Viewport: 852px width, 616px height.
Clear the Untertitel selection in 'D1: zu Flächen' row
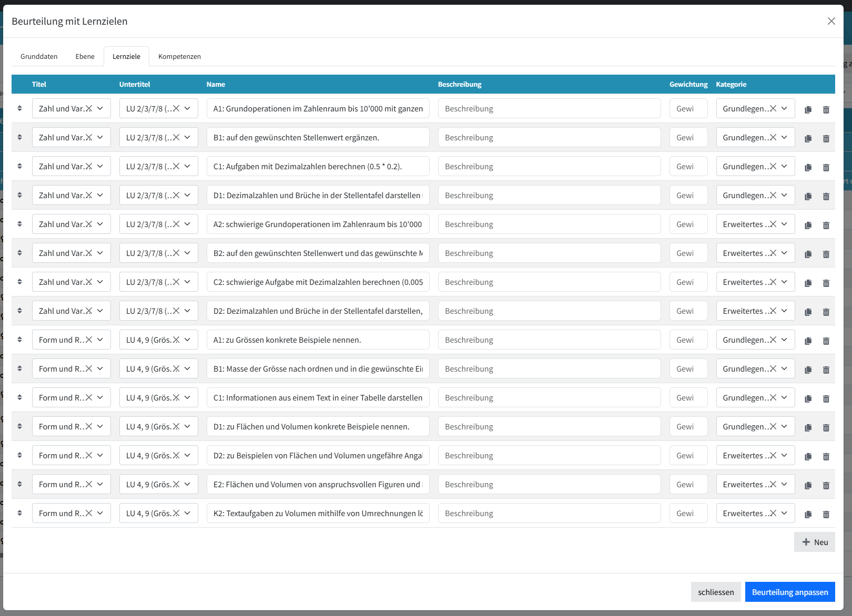[x=176, y=426]
